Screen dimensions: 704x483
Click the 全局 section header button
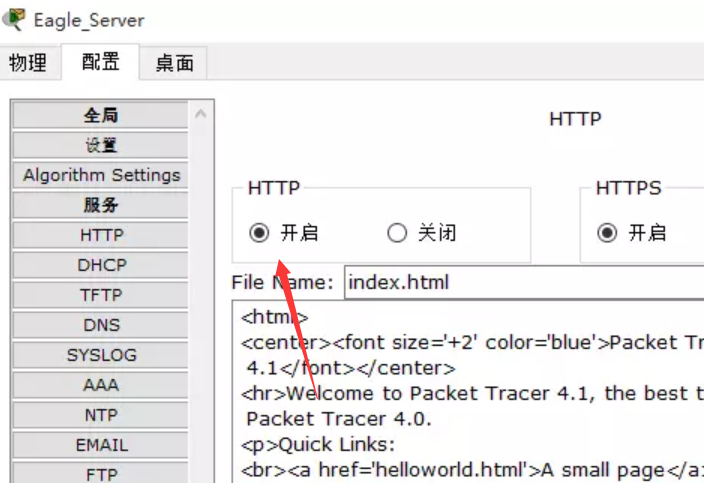(101, 115)
